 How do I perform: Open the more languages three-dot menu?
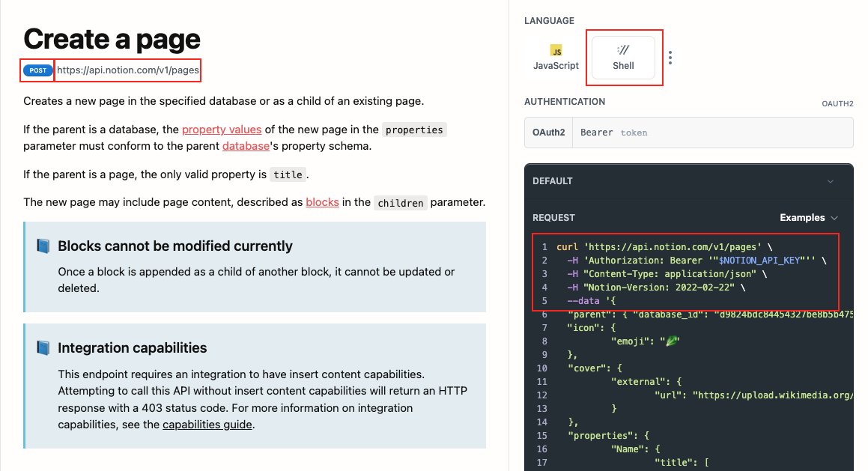pos(670,58)
